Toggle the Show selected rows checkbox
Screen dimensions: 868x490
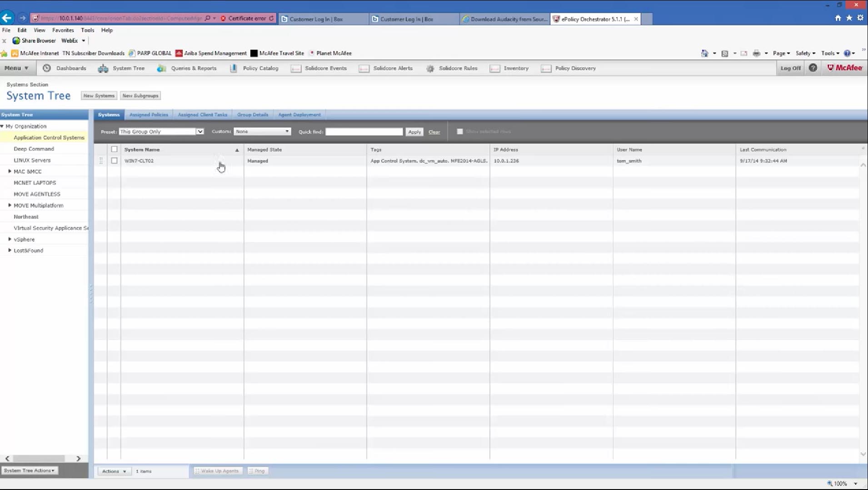[460, 131]
